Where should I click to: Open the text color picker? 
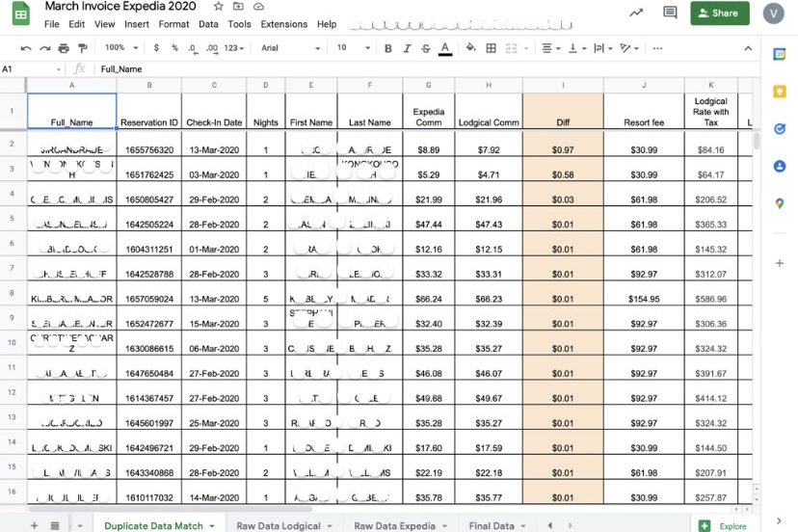click(445, 48)
